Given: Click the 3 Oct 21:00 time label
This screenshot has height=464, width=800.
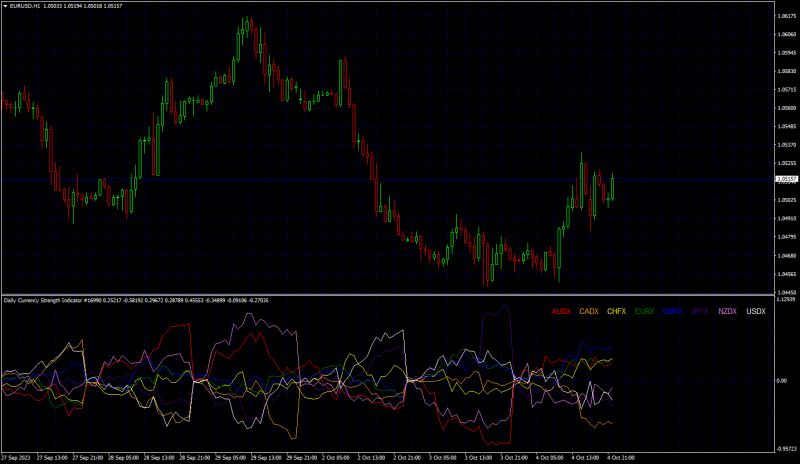Looking at the screenshot, I should coord(514,458).
